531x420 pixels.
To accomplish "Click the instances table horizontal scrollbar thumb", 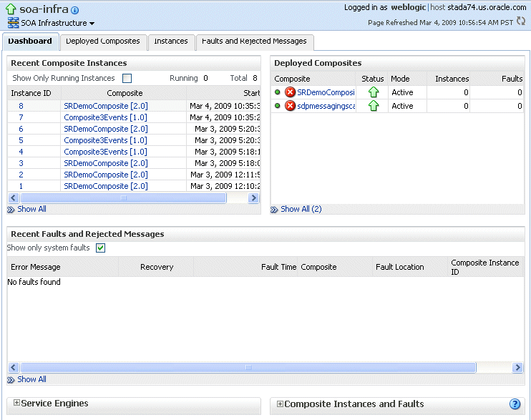I will point(123,197).
